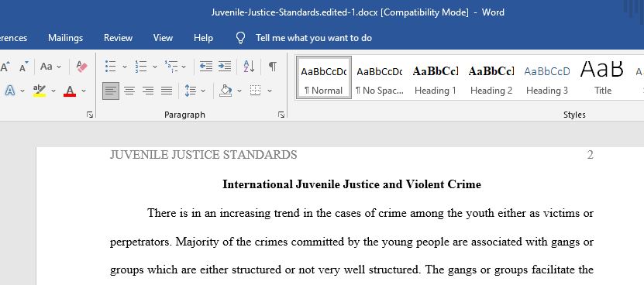Viewport: 644px width, 285px height.
Task: Justify the paragraph text
Action: pyautogui.click(x=167, y=91)
